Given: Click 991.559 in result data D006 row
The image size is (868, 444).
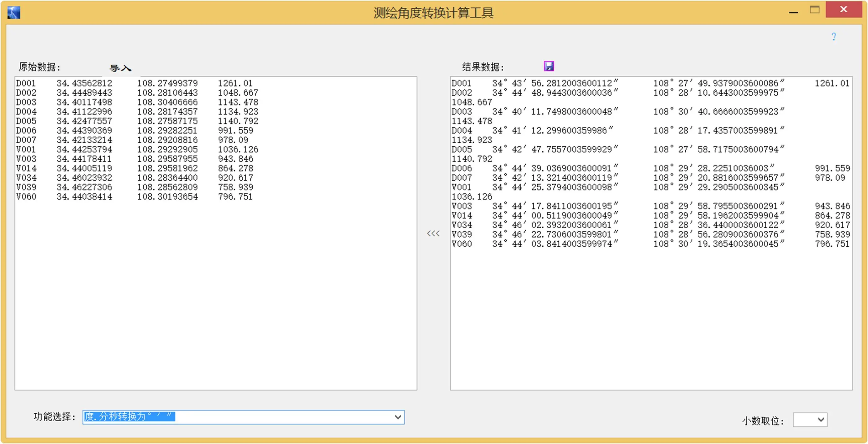Looking at the screenshot, I should [832, 168].
